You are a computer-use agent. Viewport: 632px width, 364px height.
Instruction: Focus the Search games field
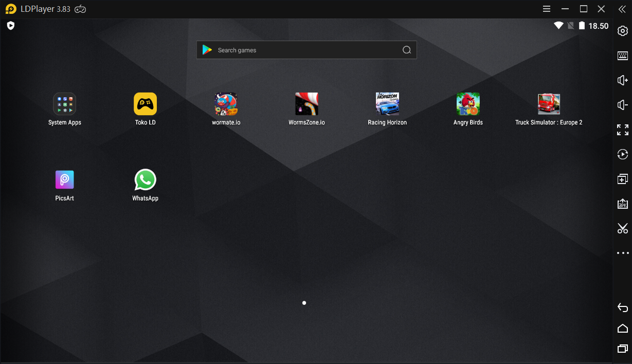click(x=306, y=50)
